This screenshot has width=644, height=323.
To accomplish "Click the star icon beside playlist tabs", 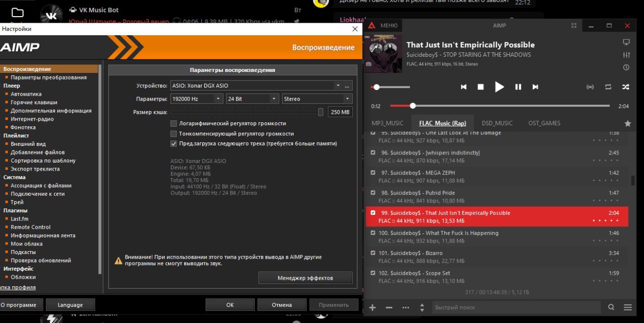I will (627, 123).
